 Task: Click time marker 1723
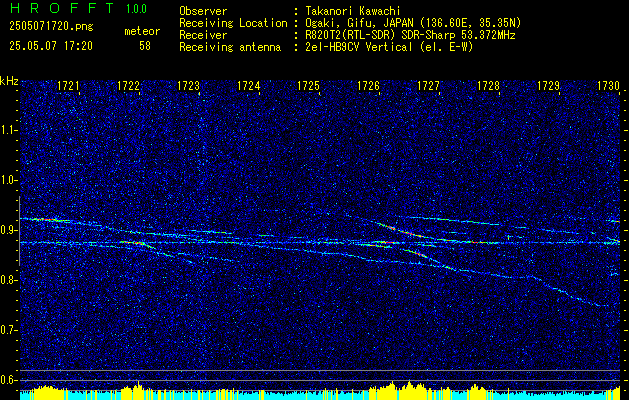tap(188, 85)
